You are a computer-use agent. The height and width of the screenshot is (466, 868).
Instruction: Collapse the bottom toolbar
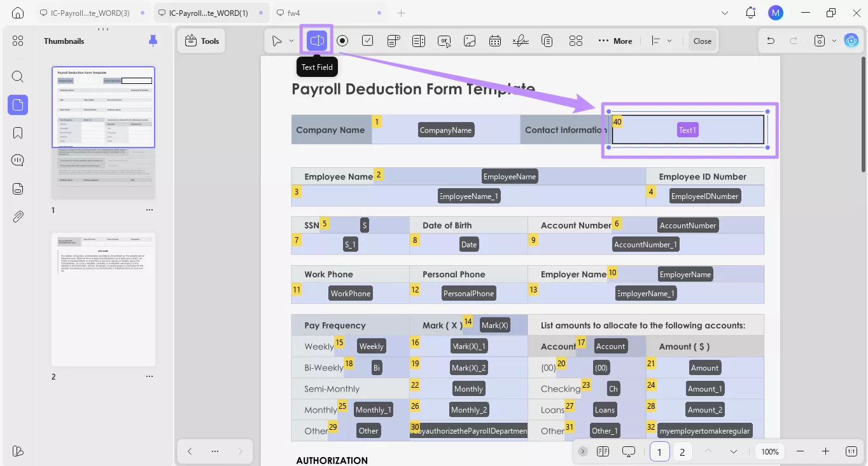click(x=582, y=451)
